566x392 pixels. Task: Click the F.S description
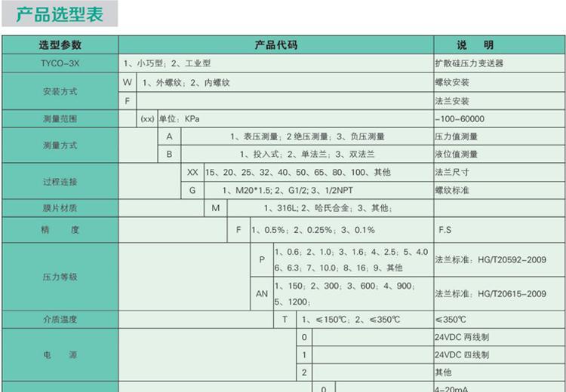(444, 230)
